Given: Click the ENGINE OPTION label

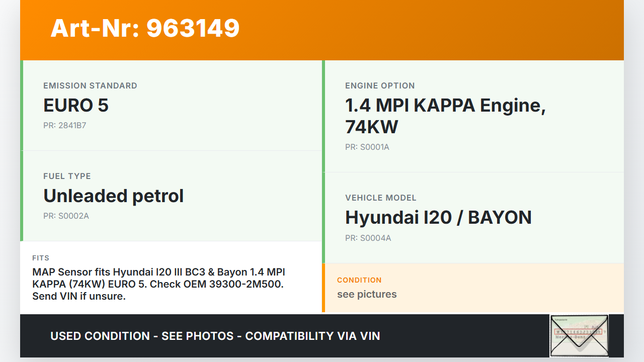Looking at the screenshot, I should (380, 85).
